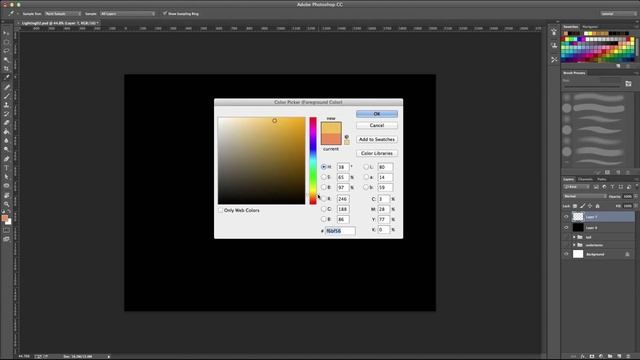This screenshot has height=360, width=640.
Task: Open the layer filter Kind dropdown
Action: pos(576,187)
